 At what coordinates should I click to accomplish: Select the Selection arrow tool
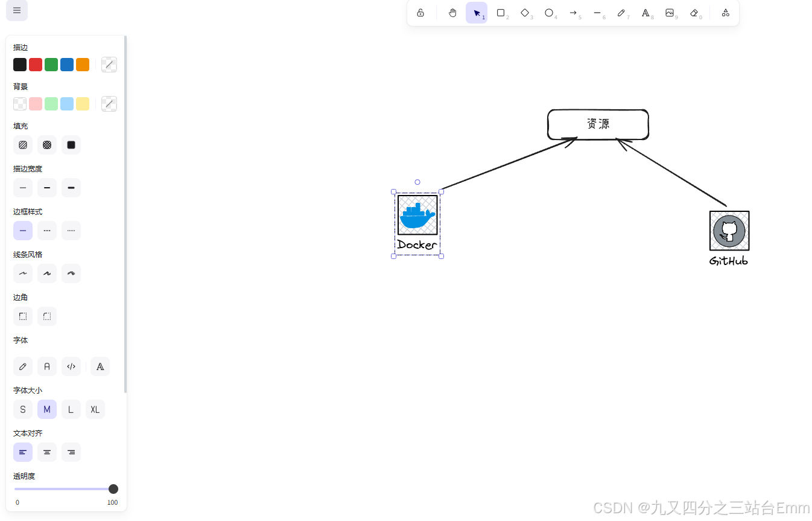pyautogui.click(x=477, y=13)
